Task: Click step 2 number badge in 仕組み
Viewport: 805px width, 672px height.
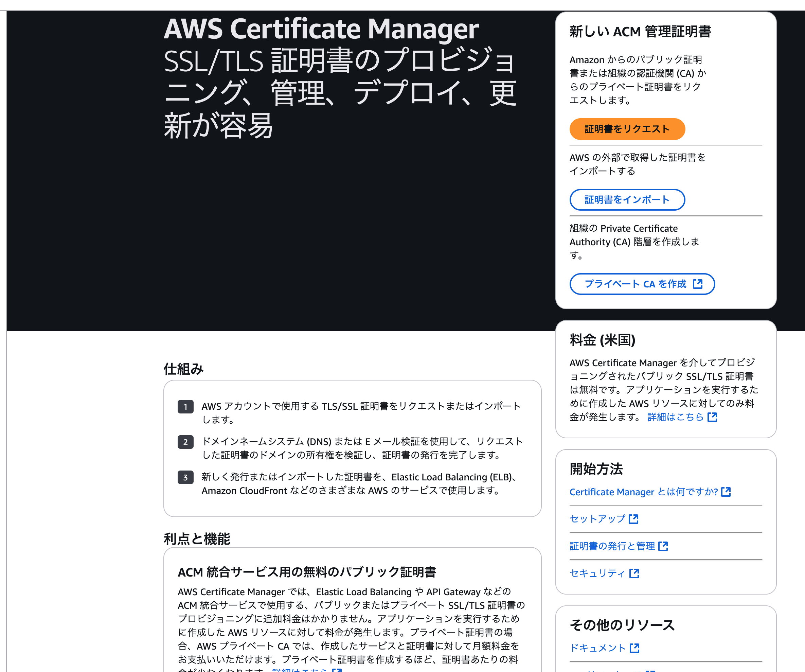Action: pos(185,442)
